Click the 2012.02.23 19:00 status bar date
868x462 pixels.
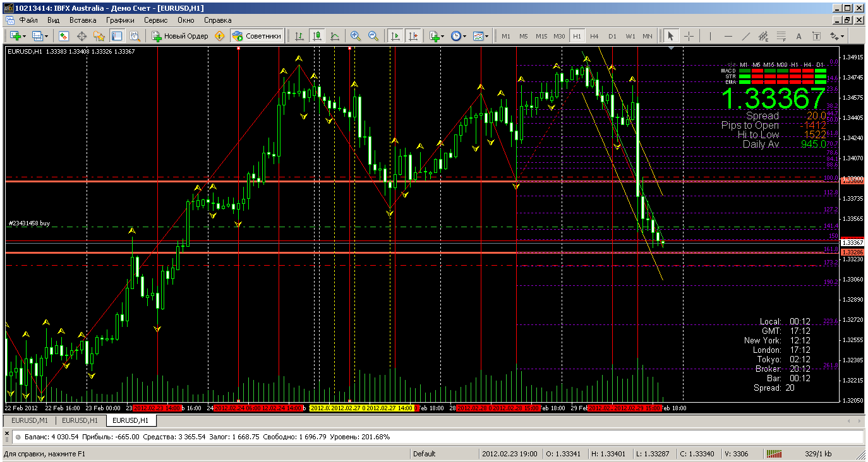(509, 454)
